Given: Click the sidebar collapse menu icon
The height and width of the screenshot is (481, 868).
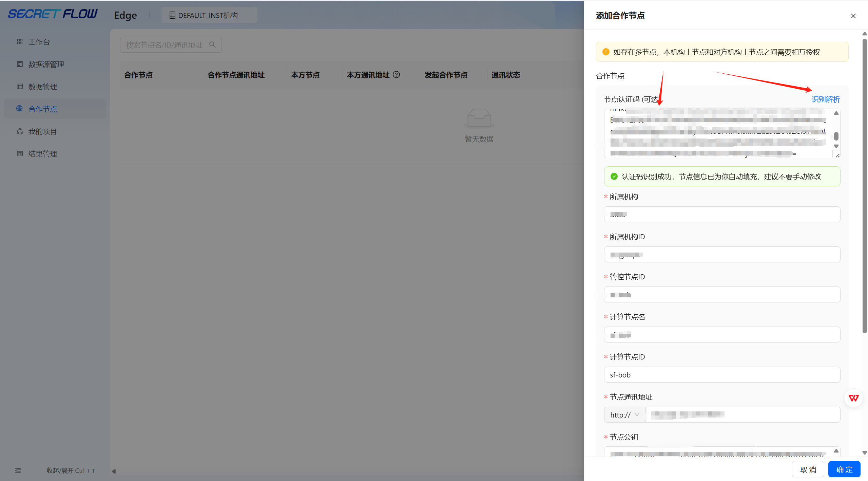Looking at the screenshot, I should (18, 470).
